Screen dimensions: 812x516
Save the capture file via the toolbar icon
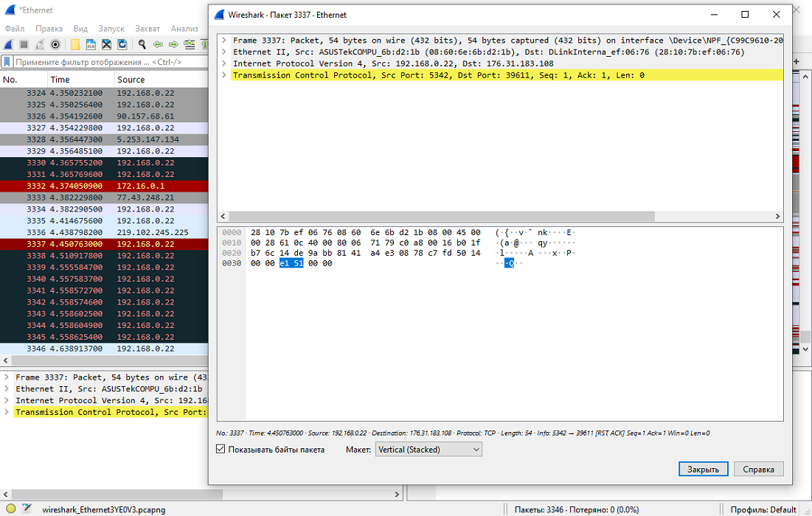(91, 44)
